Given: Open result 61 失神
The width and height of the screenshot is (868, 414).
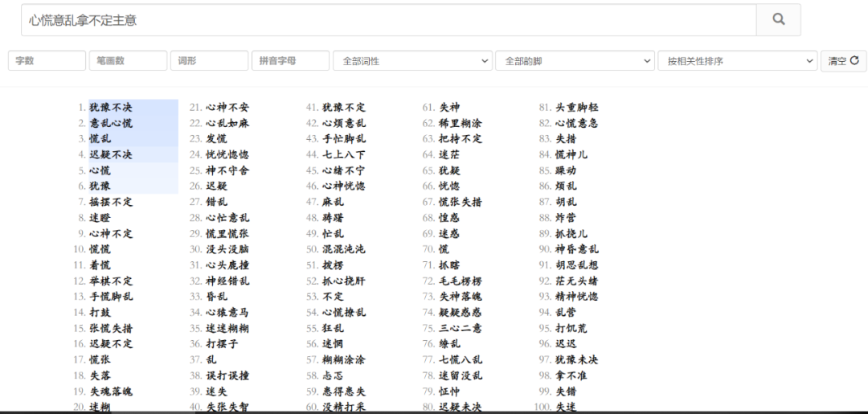Looking at the screenshot, I should point(449,108).
